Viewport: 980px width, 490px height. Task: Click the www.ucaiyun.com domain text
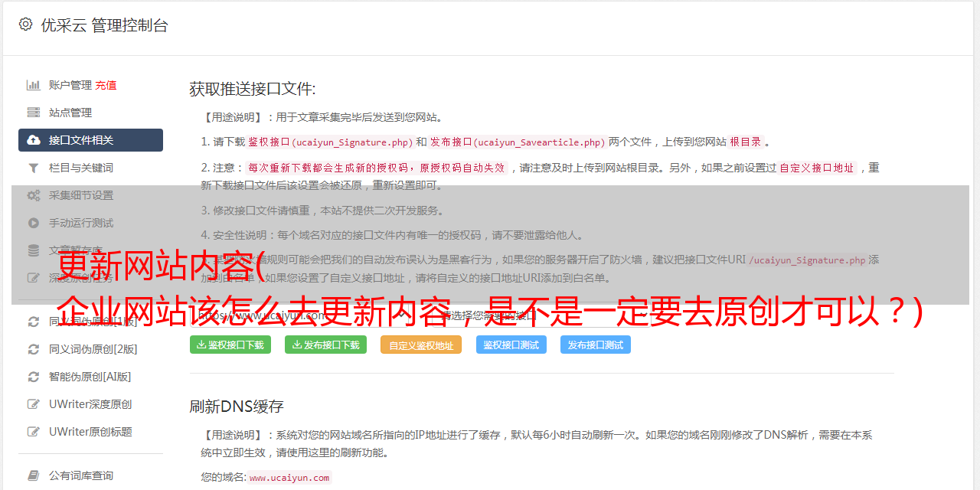pos(289,478)
